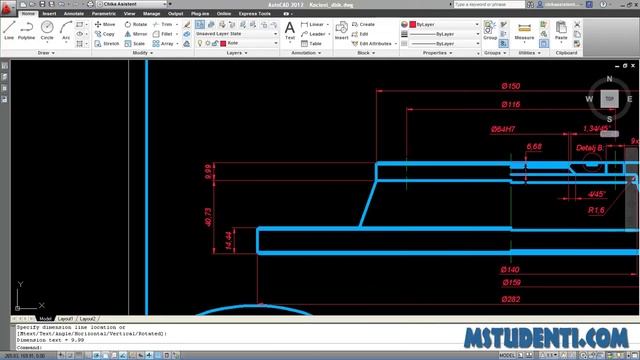Screen dimensions: 640x360
Task: Select the Arc tool
Action: 66,31
